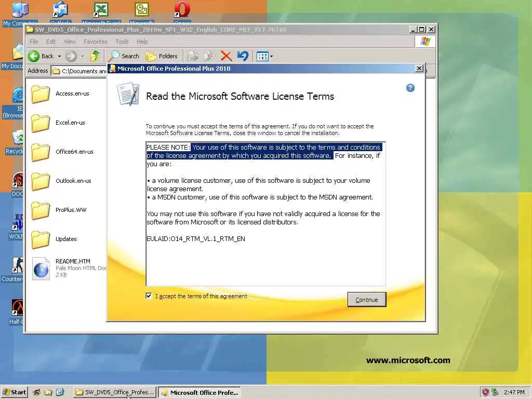The width and height of the screenshot is (532, 399).
Task: Select the ProPlus.WW folder icon
Action: pos(41,210)
